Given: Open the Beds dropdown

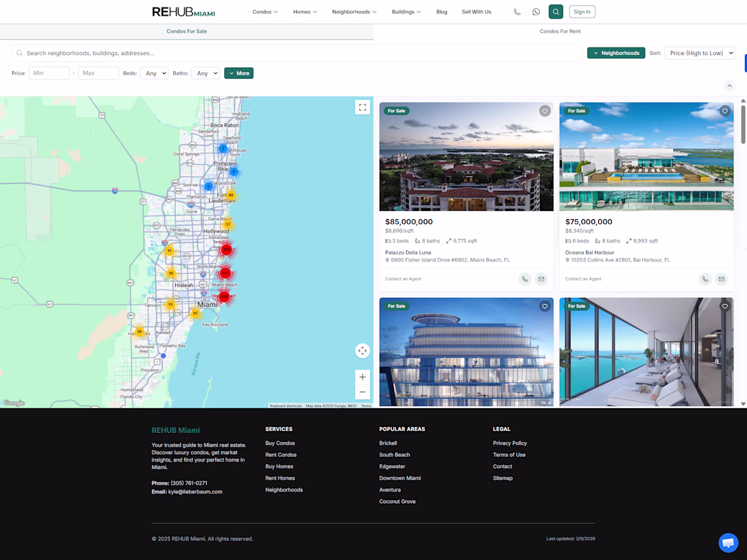Looking at the screenshot, I should [x=154, y=73].
